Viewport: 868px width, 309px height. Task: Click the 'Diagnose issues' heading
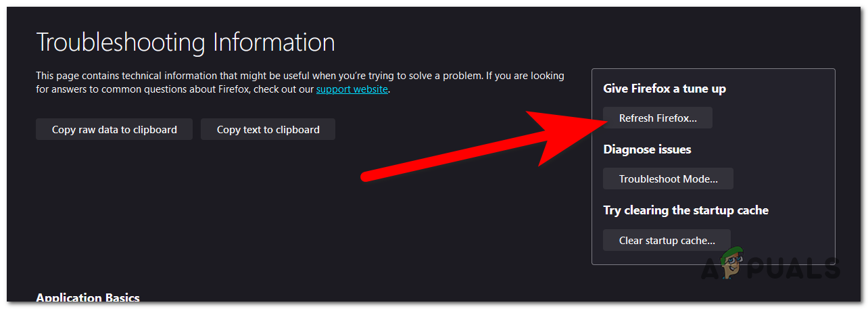pos(647,149)
